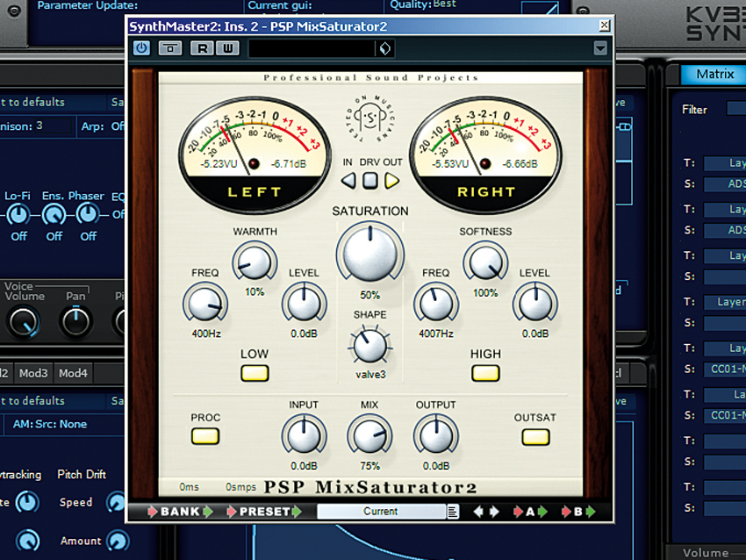
Task: Open the preset diamond menu icon
Action: click(x=385, y=48)
